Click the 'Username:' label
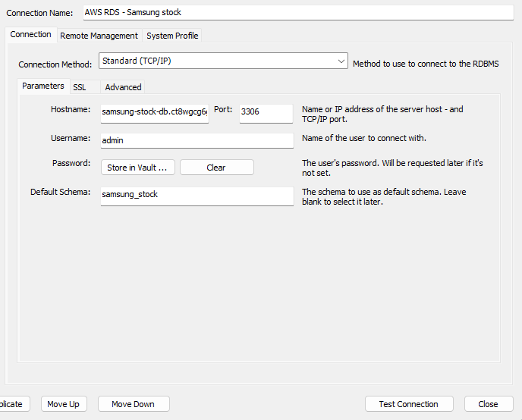The width and height of the screenshot is (522, 420). (71, 138)
